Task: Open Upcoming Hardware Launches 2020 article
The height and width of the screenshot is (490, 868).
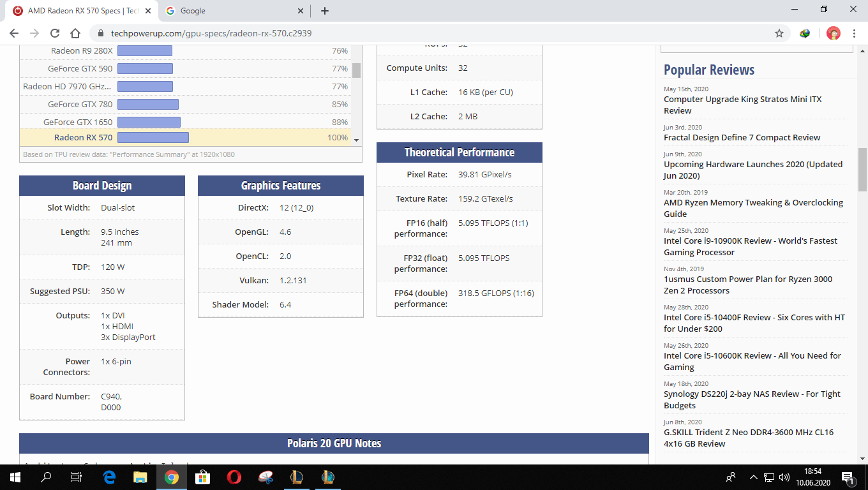Action: point(753,170)
